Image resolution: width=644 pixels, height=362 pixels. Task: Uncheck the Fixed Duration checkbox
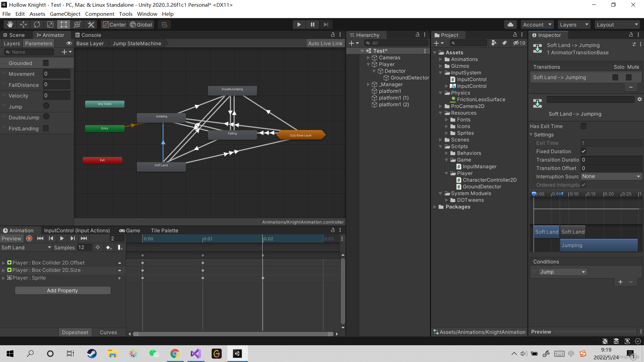tap(584, 152)
